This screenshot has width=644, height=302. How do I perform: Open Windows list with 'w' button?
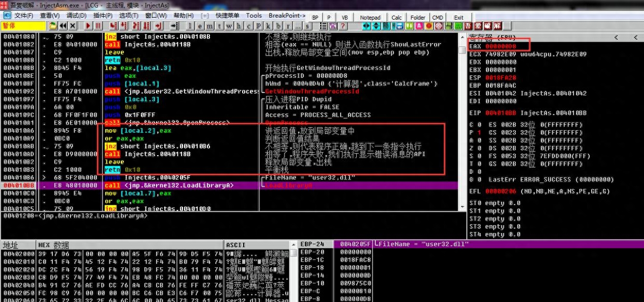pos(229,25)
